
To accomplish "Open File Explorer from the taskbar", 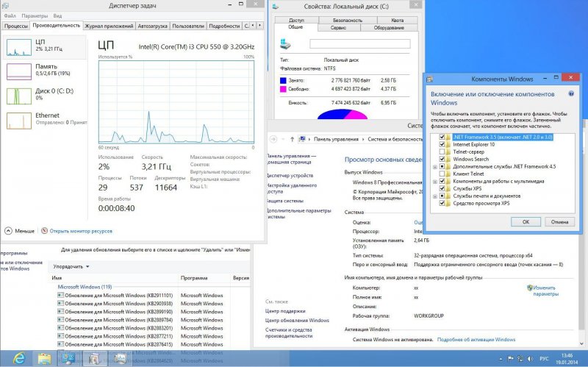I will pos(44,359).
